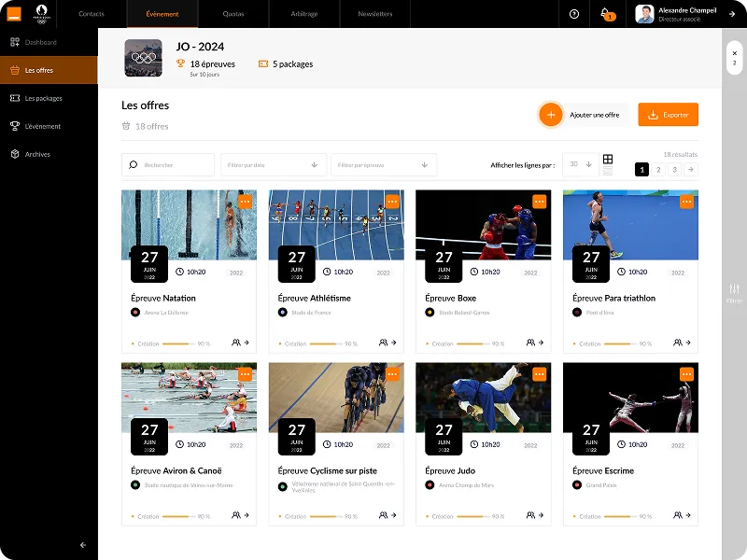Screen dimensions: 747x560
Task: Click the Exporter button
Action: click(x=669, y=115)
